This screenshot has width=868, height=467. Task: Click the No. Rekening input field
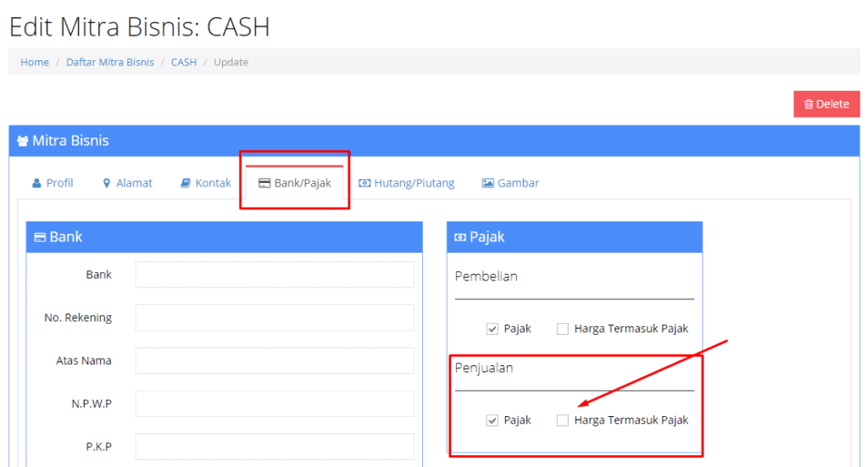point(275,318)
